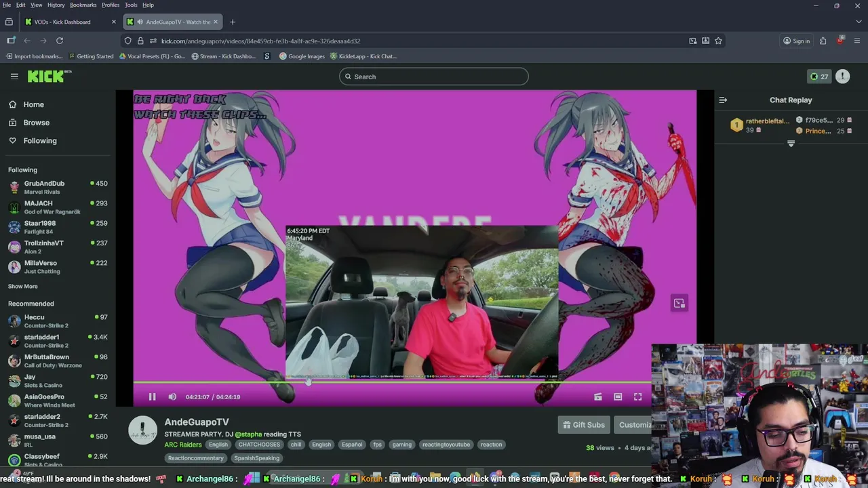Screen dimensions: 868x488
Task: Select the chill tag
Action: pos(296,445)
